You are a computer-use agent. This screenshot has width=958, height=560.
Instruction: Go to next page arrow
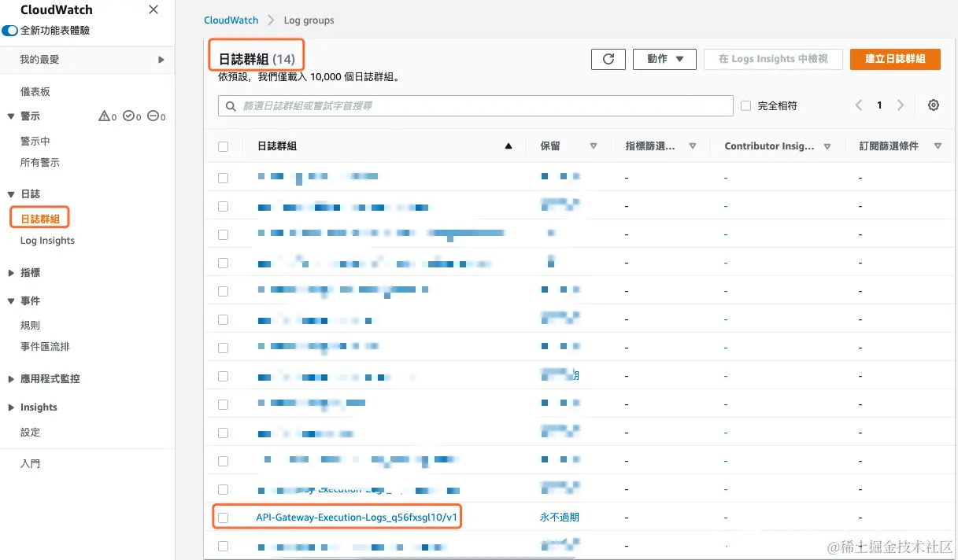(x=901, y=105)
